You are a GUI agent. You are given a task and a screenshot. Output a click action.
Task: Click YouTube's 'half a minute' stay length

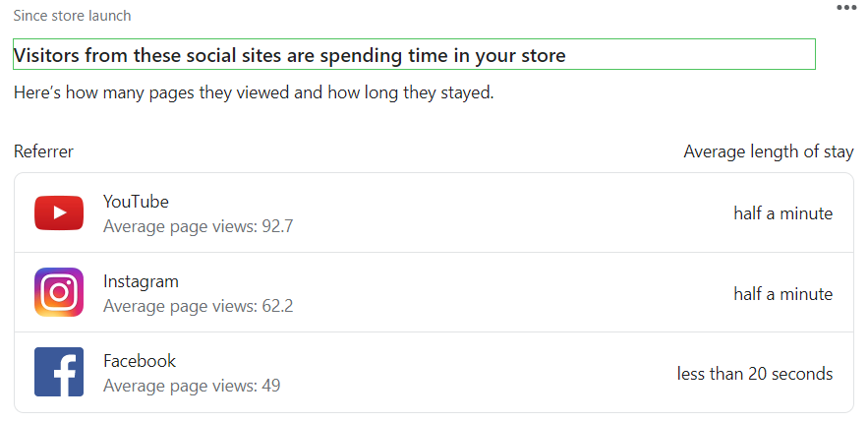click(782, 213)
